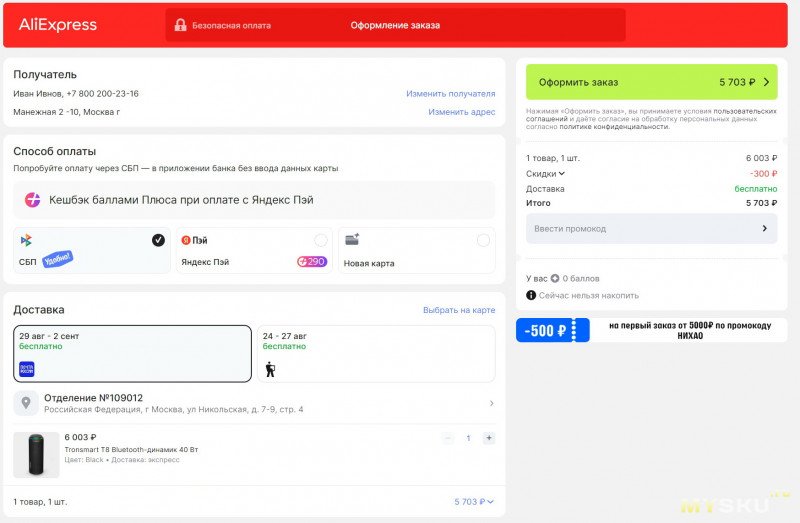Image resolution: width=800 pixels, height=523 pixels.
Task: Click the Яндекс Пэй logo
Action: [x=194, y=240]
